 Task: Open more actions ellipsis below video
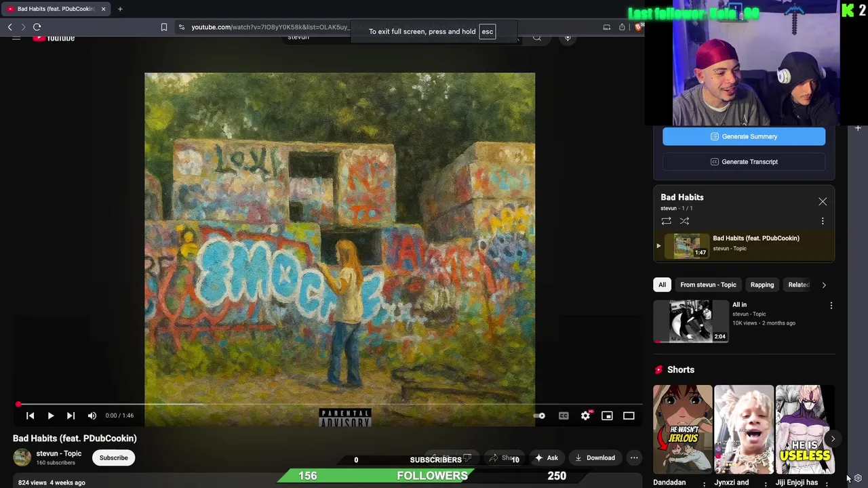click(x=634, y=457)
